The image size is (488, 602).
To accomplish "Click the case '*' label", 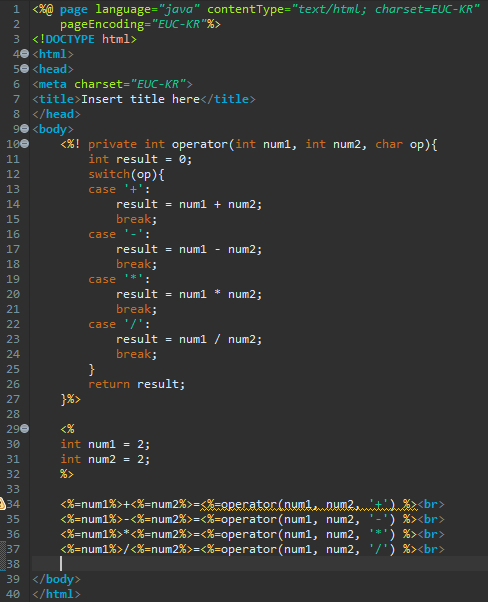I will click(119, 279).
